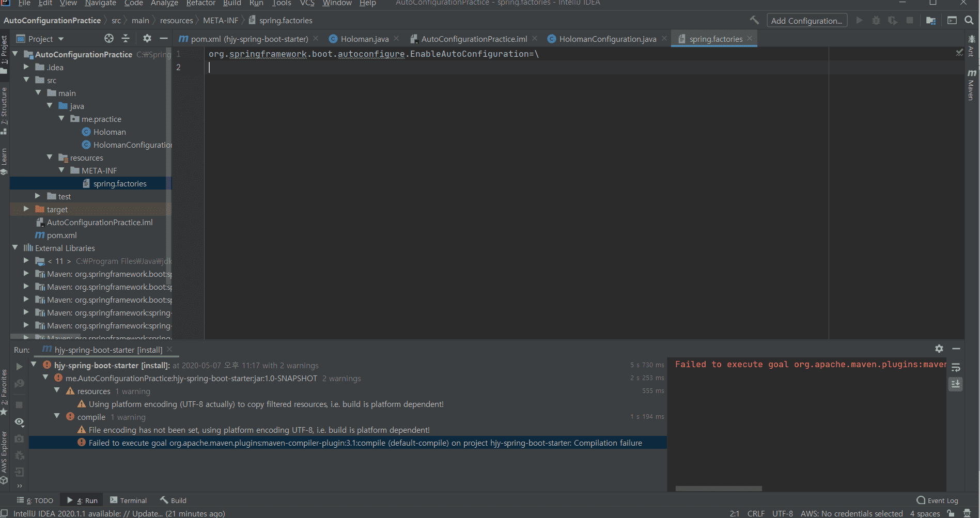Screen dimensions: 980x518
Task: Click the HolomanConfiguration class icon in tree
Action: click(86, 145)
